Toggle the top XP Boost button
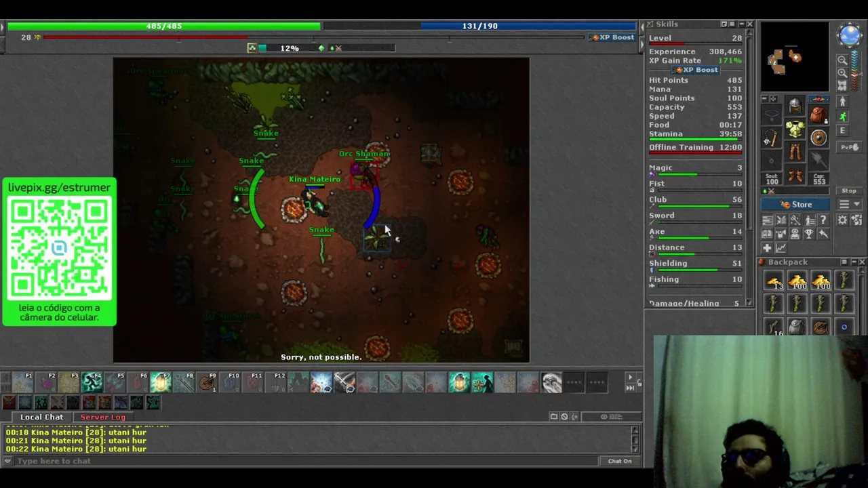 [x=612, y=37]
